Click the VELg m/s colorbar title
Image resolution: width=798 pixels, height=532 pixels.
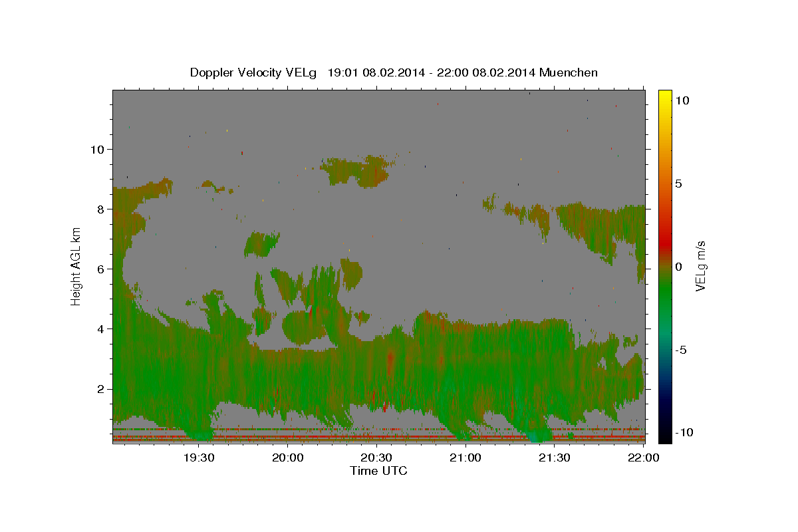pos(700,266)
